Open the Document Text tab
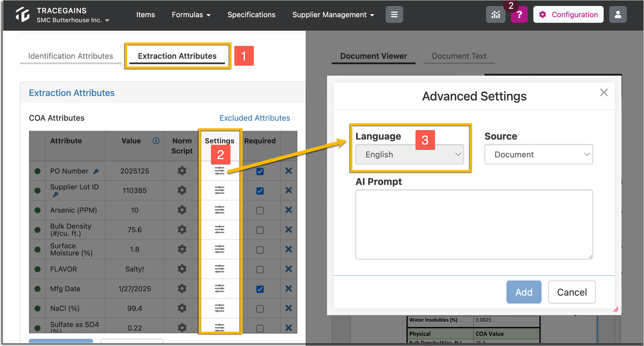 (459, 56)
